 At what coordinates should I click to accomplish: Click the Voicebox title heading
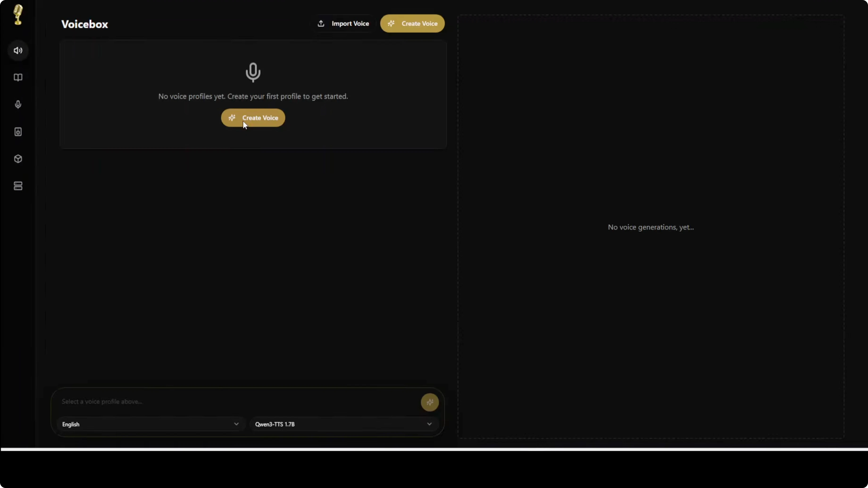point(85,24)
